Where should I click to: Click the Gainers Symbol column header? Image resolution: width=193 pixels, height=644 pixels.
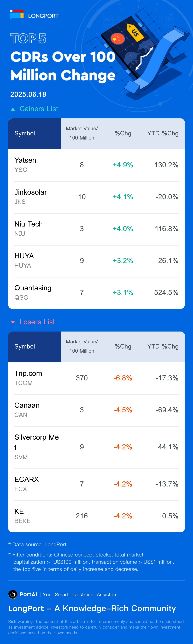(25, 134)
